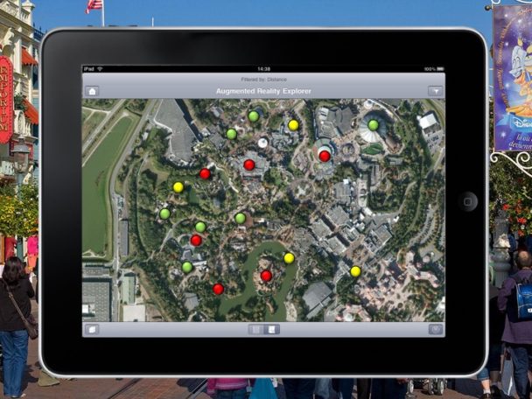
Task: Tap the bottom-right toolbar icon
Action: [435, 330]
